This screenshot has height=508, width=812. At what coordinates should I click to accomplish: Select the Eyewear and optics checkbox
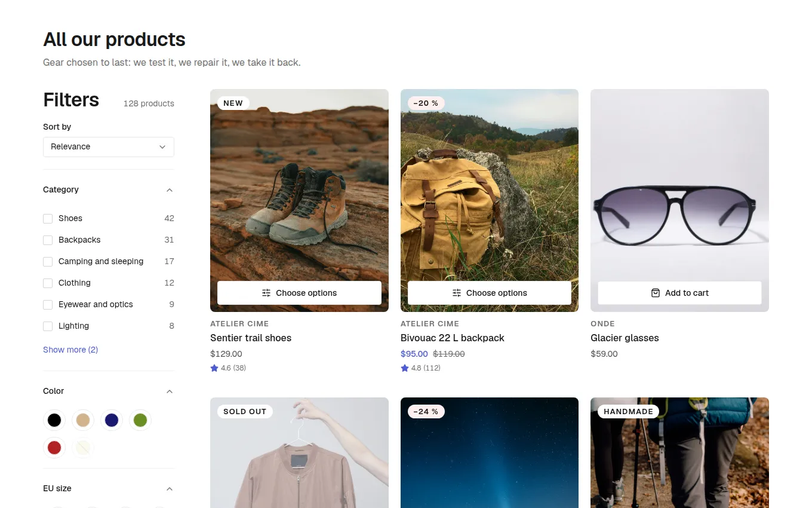48,305
